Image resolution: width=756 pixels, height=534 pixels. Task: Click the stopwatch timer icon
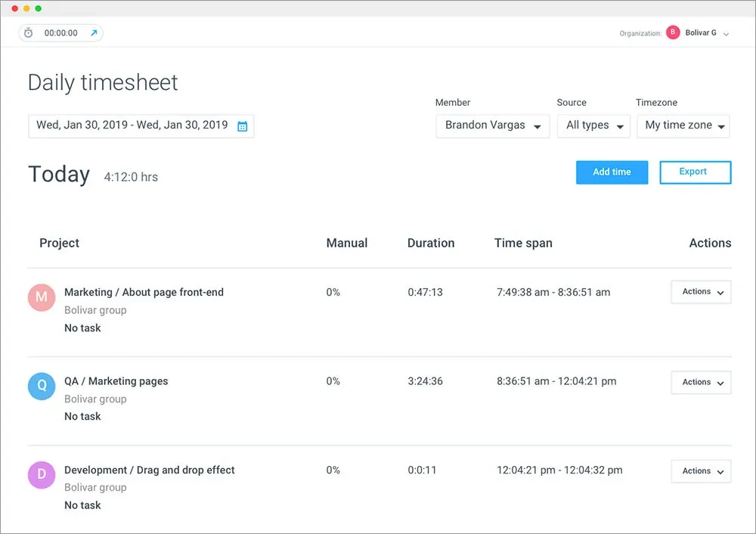29,33
